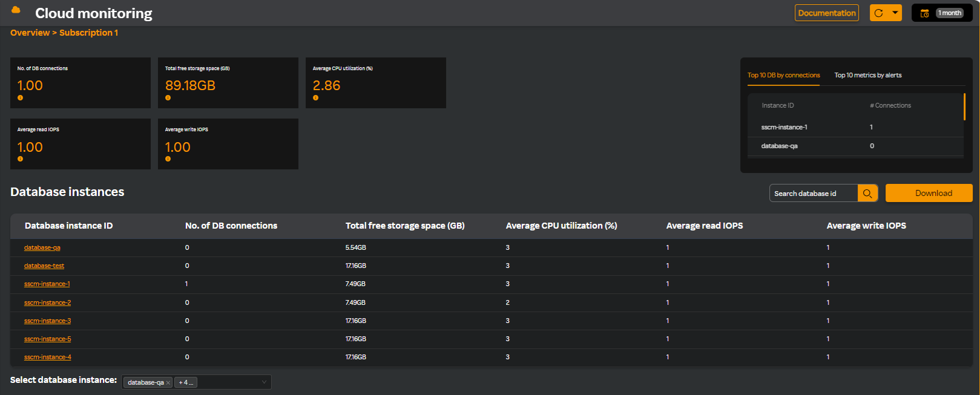Click CPU value 2 in sscm-instance-2 row
Screen dimensions: 980x395
click(x=508, y=302)
